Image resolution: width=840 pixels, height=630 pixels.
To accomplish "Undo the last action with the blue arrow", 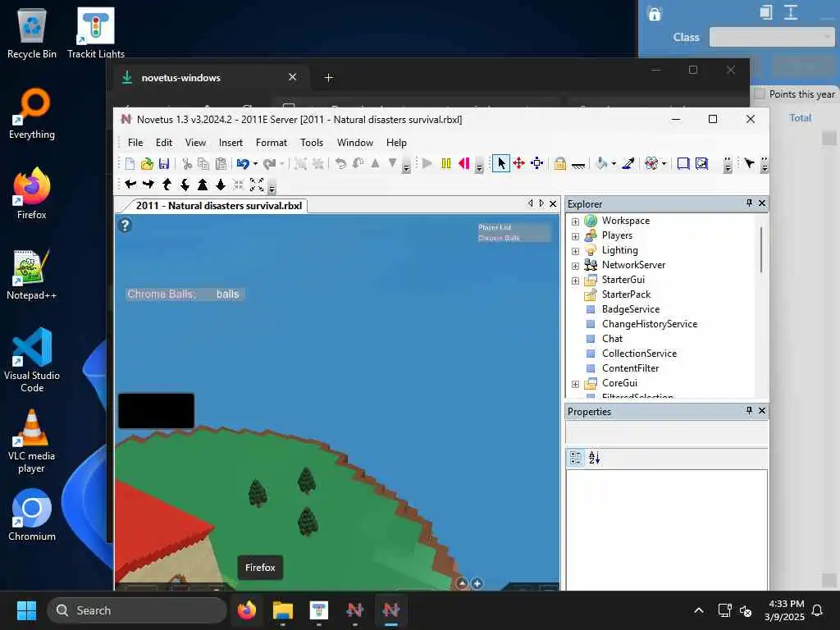I will click(x=243, y=164).
